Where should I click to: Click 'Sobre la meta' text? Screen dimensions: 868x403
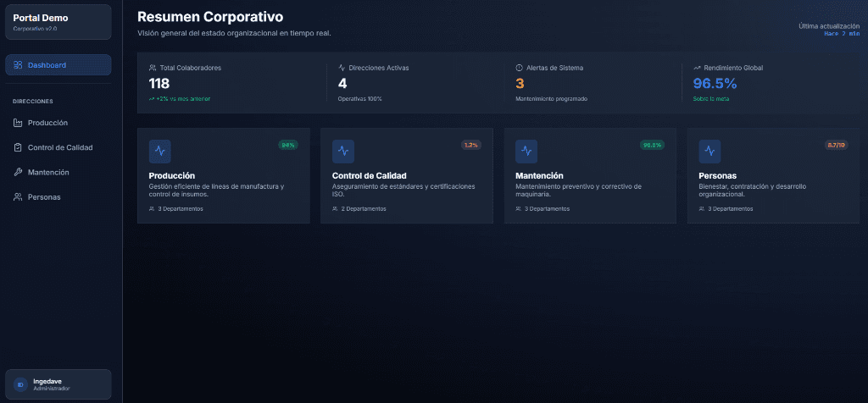tap(711, 99)
